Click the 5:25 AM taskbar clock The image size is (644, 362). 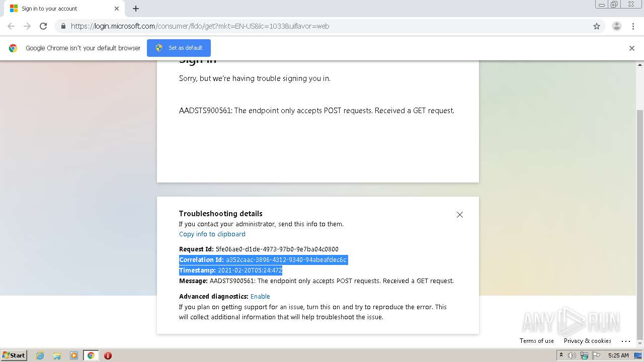click(x=618, y=355)
